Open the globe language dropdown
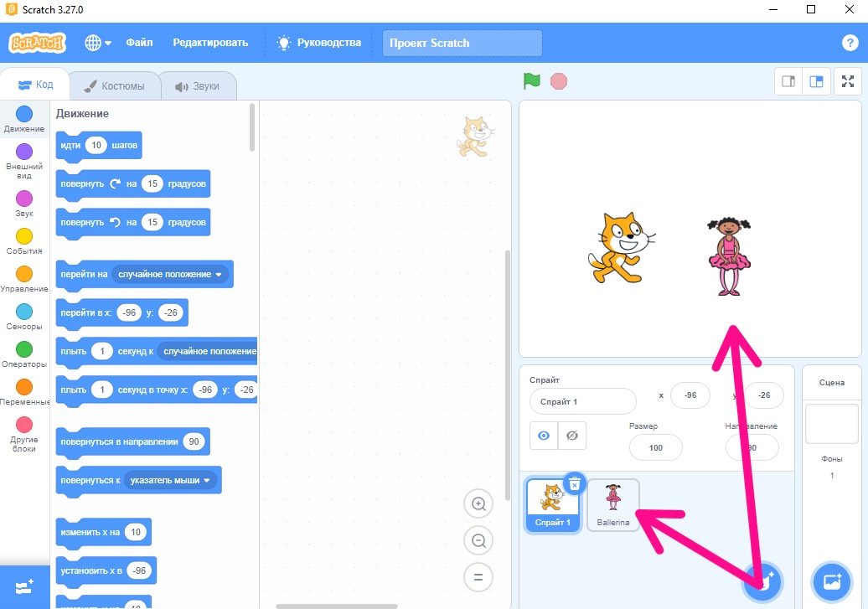 pyautogui.click(x=98, y=43)
